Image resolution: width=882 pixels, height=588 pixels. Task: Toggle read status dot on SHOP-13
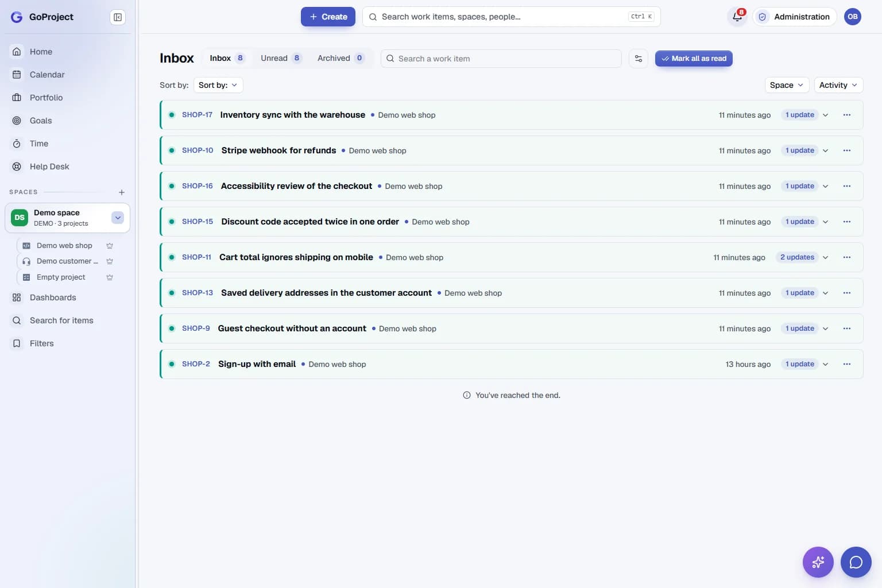pos(172,293)
